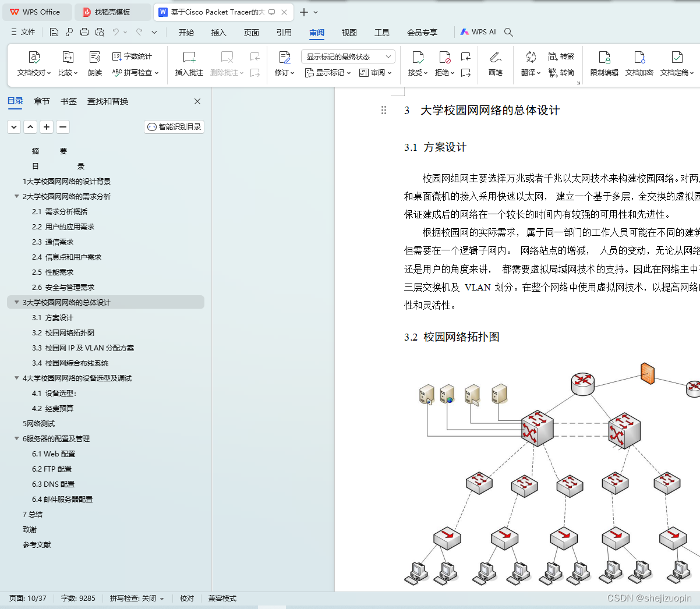Image resolution: width=700 pixels, height=609 pixels.
Task: Switch to 找稻壳模板 window tab
Action: click(112, 12)
